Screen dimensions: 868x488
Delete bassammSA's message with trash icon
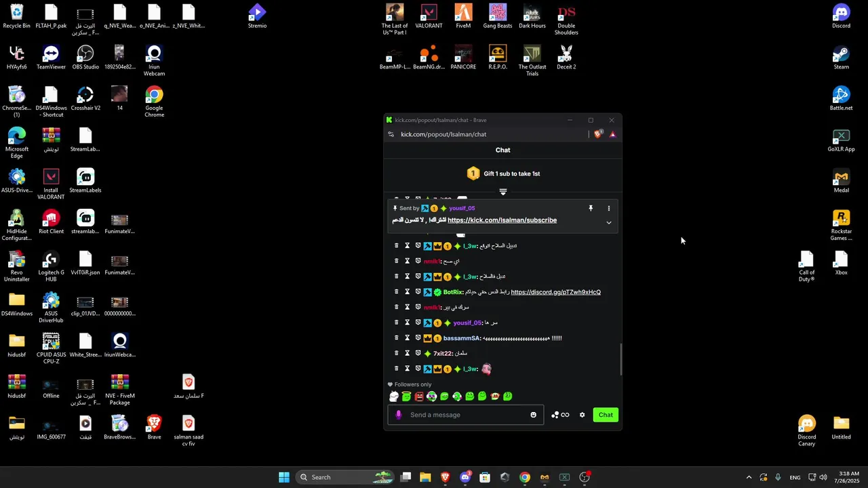[x=396, y=338]
